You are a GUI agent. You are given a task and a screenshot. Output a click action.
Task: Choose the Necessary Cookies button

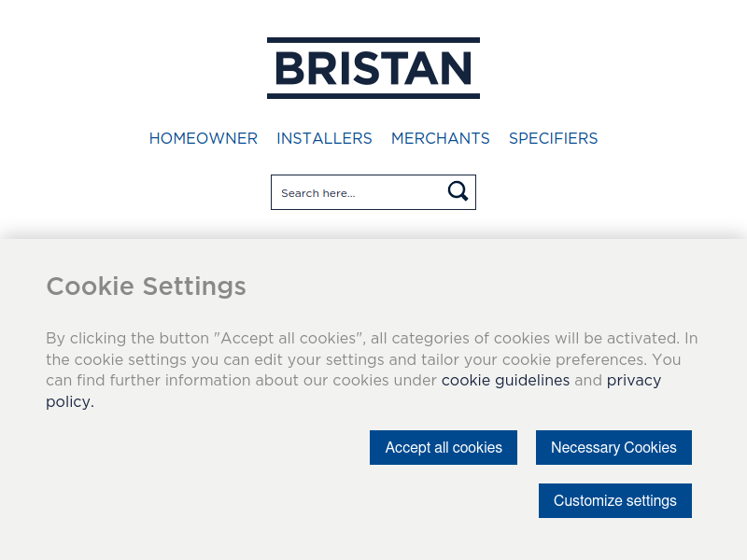click(613, 448)
